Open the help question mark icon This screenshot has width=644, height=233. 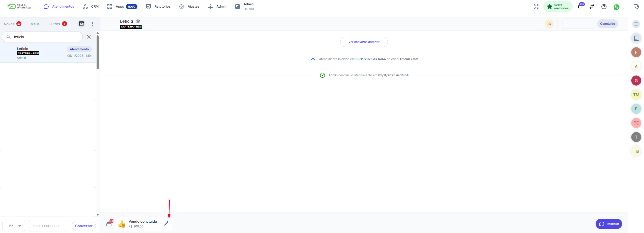[x=604, y=7]
